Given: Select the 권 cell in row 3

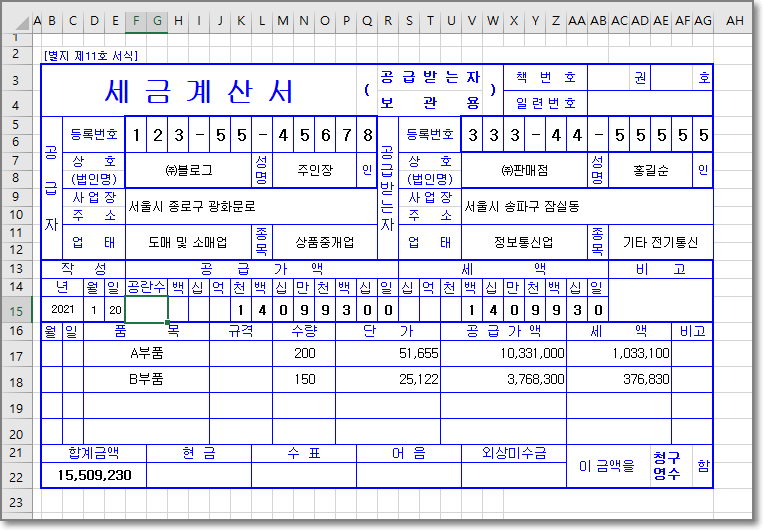Looking at the screenshot, I should 640,77.
